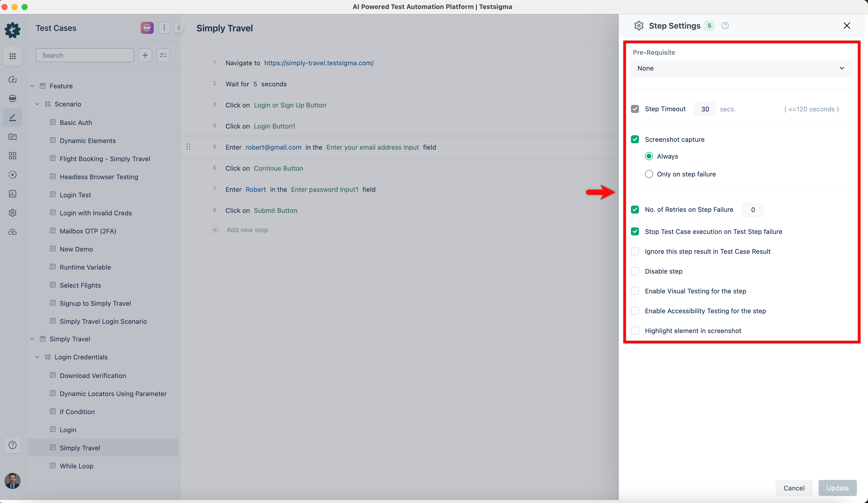
Task: Open the agent robot icon in sidebar
Action: coord(12,98)
